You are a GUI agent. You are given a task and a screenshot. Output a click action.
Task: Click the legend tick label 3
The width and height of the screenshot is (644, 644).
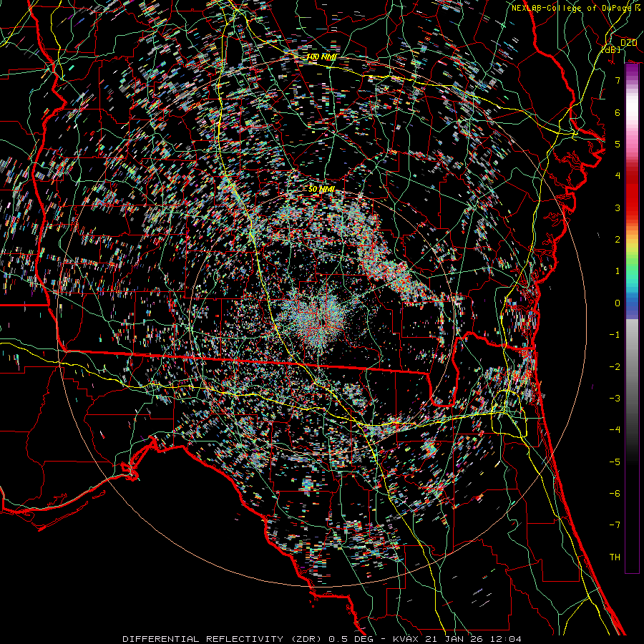(618, 208)
